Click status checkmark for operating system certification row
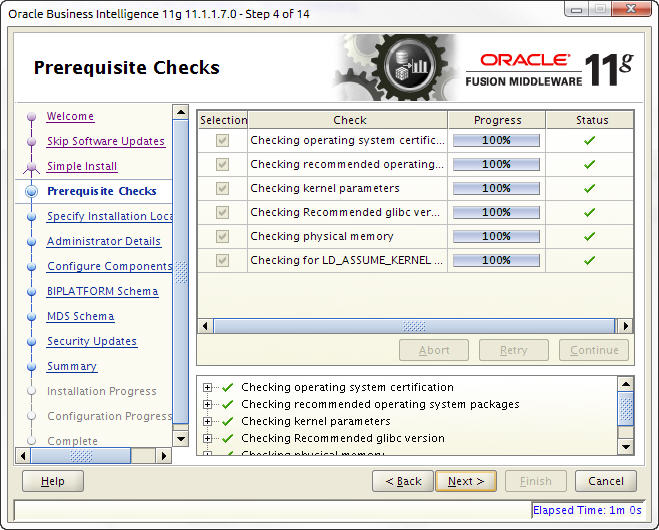Screen dimensions: 659x530 click(590, 140)
